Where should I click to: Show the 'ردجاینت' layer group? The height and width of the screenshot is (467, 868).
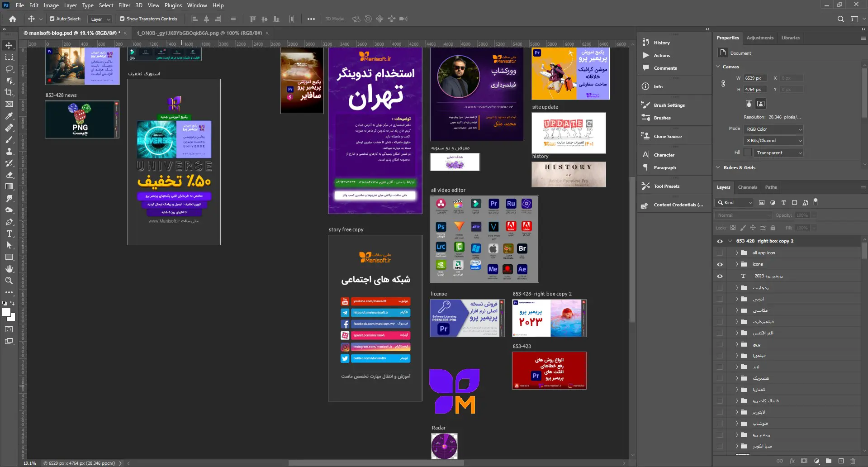pyautogui.click(x=720, y=288)
